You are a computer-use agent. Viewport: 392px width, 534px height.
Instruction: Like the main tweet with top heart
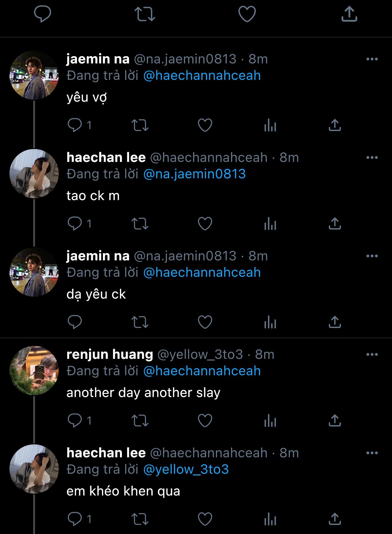click(247, 14)
